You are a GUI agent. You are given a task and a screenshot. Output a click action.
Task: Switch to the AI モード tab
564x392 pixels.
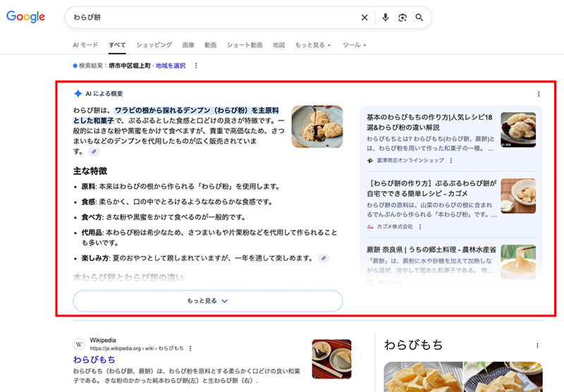click(x=85, y=45)
